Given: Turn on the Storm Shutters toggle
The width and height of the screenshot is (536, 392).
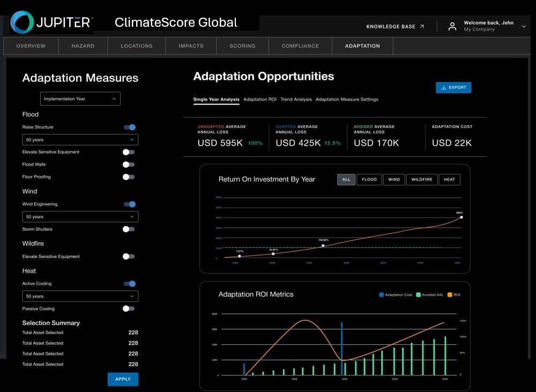Looking at the screenshot, I should coord(128,229).
